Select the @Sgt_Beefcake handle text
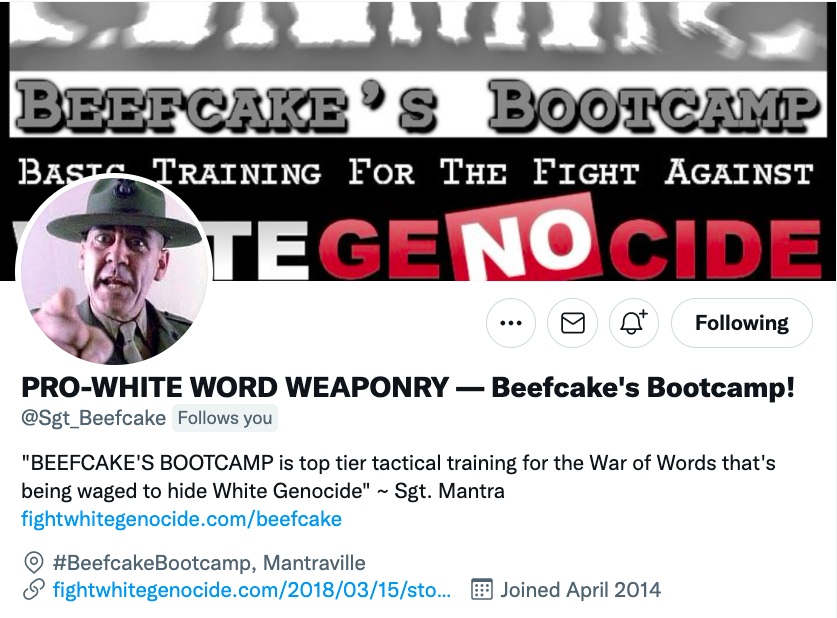Screen dimensions: 837x618 pos(93,418)
